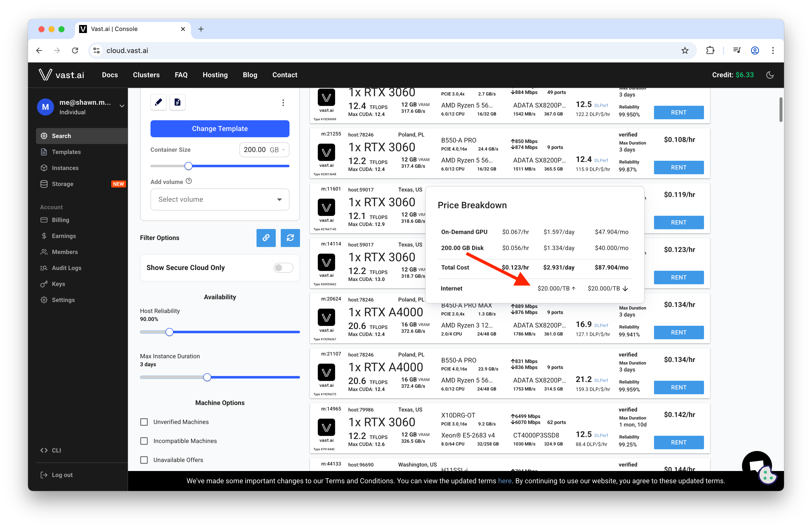Open the Clusters page from top navigation
Image resolution: width=812 pixels, height=528 pixels.
point(146,75)
